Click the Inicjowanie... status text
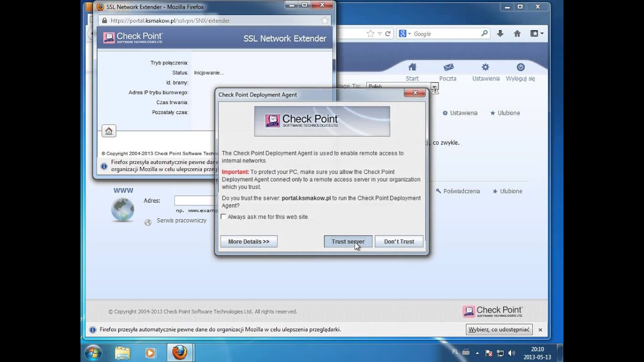 pos(209,73)
